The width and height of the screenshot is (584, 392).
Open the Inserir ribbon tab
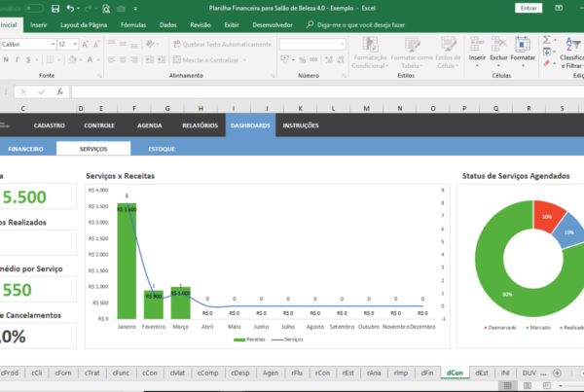39,25
